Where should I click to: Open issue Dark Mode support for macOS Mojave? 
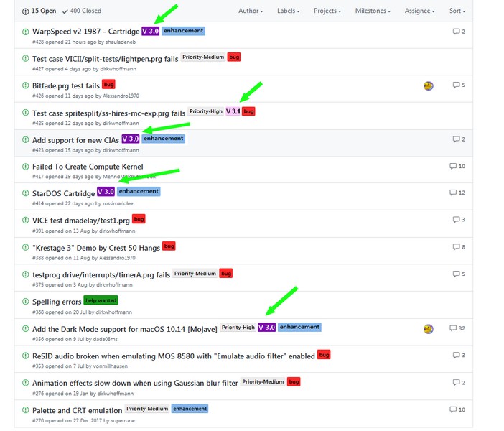coord(125,330)
